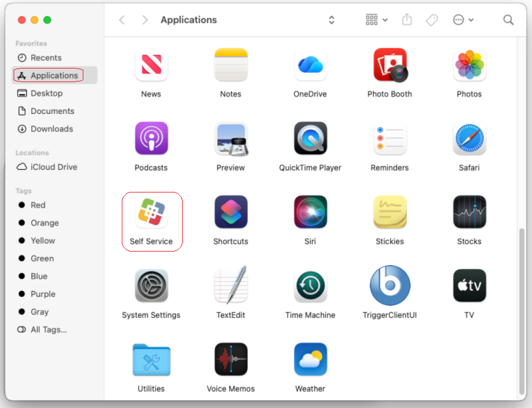The image size is (532, 408).
Task: Open the Utilities folder
Action: 151,359
